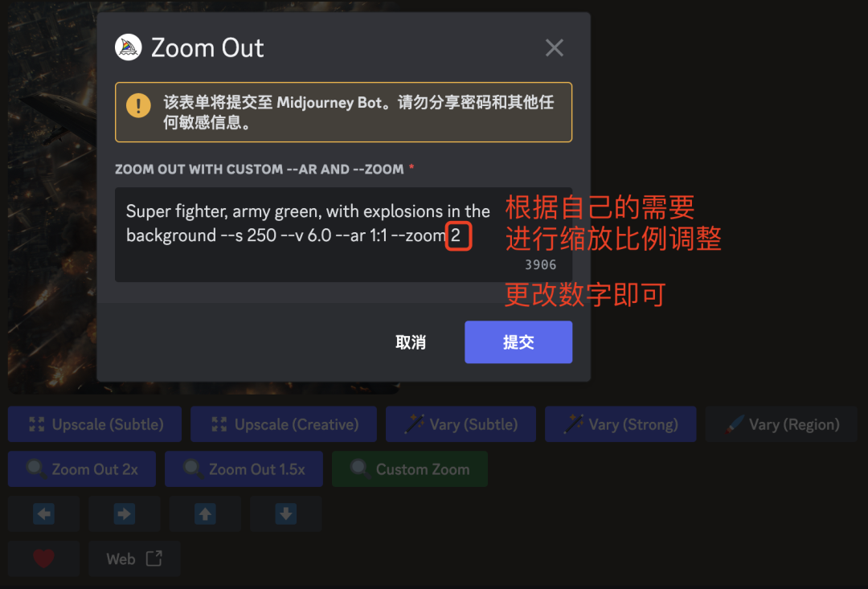Click Zoom Out 2x button
This screenshot has width=868, height=589.
82,469
